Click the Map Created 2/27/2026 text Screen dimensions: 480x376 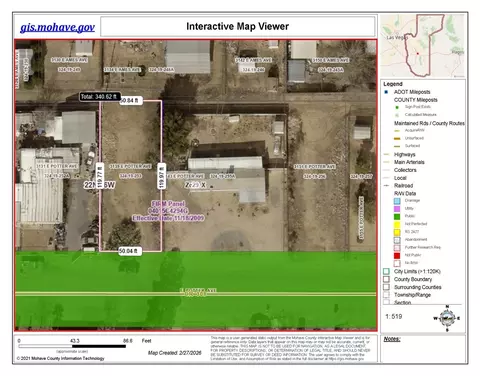(x=175, y=353)
